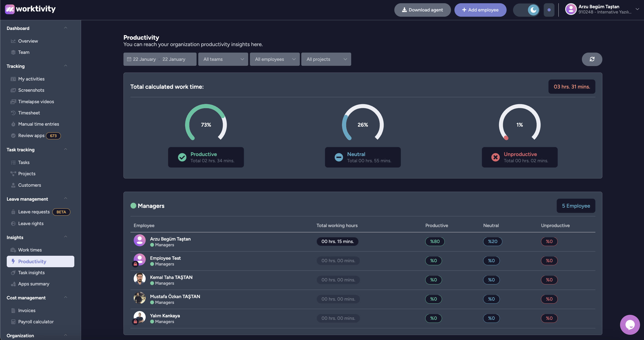Click the Timelapse videos sidebar icon
The height and width of the screenshot is (340, 644).
[13, 101]
